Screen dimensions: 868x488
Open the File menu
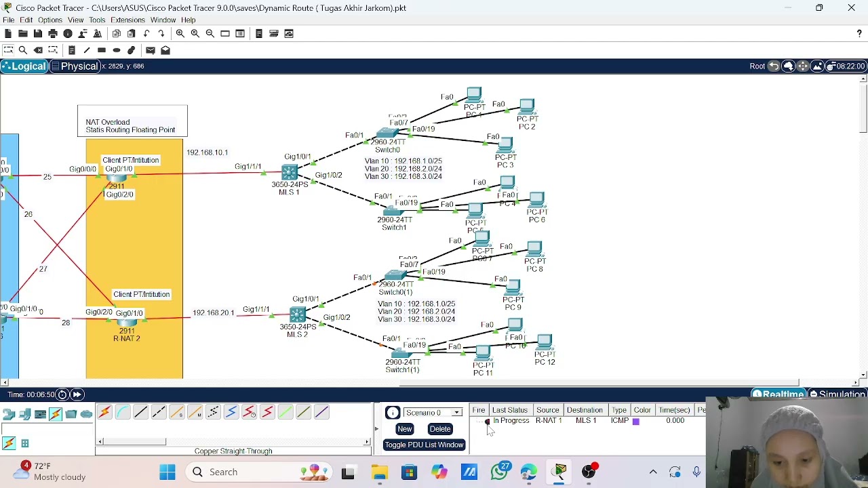[x=9, y=20]
